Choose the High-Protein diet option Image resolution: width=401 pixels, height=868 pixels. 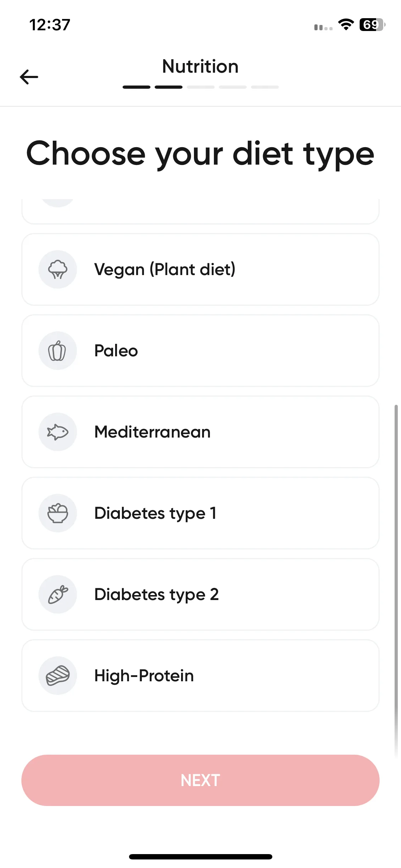[x=200, y=676]
